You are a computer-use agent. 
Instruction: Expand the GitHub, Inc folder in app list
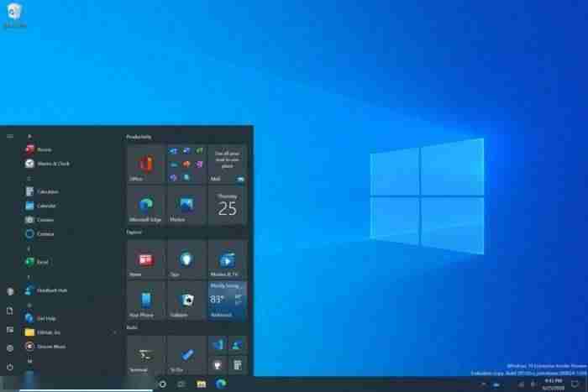click(x=70, y=332)
